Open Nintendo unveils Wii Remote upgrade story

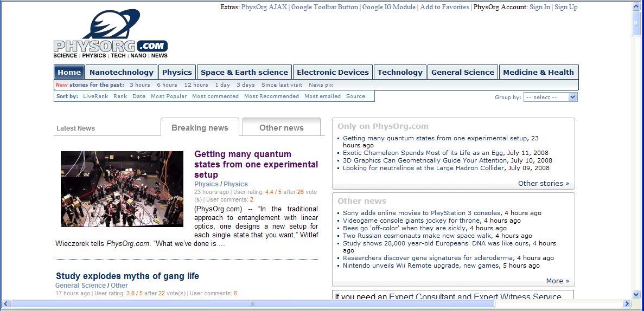coord(421,265)
